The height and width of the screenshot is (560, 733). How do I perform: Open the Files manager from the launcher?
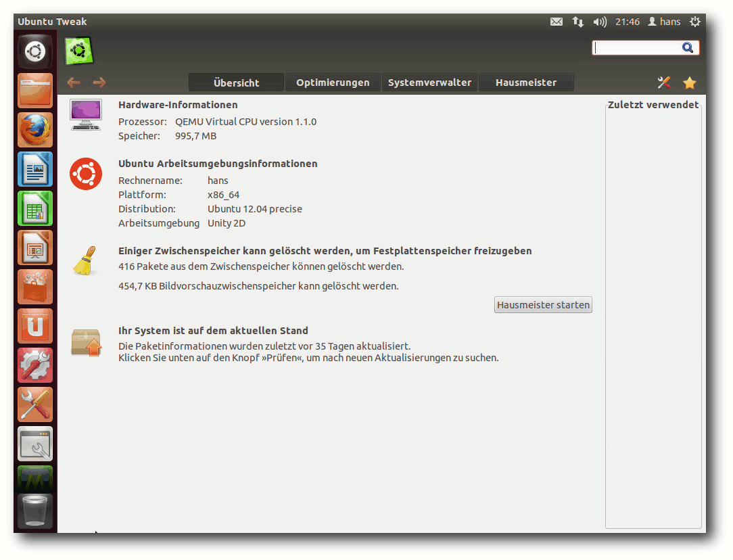tap(35, 91)
